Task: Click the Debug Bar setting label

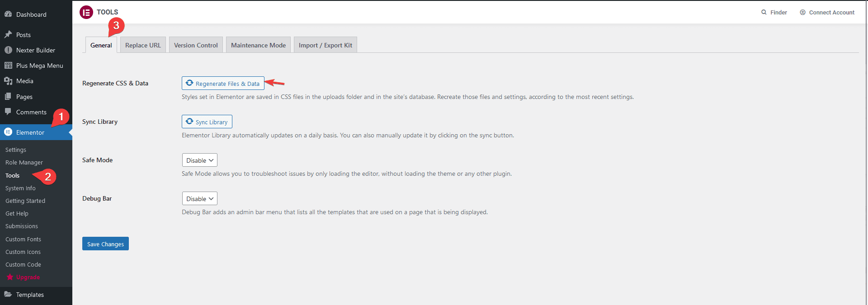Action: point(97,198)
